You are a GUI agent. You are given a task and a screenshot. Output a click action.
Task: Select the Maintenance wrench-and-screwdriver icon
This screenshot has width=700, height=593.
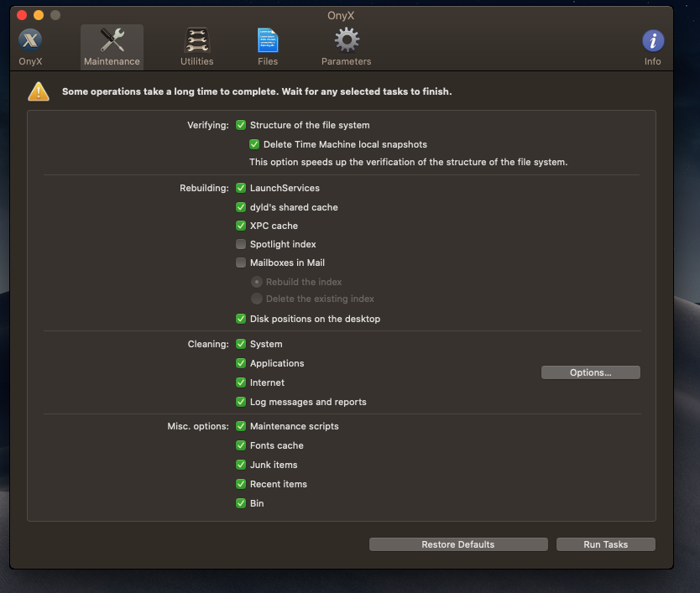[112, 40]
